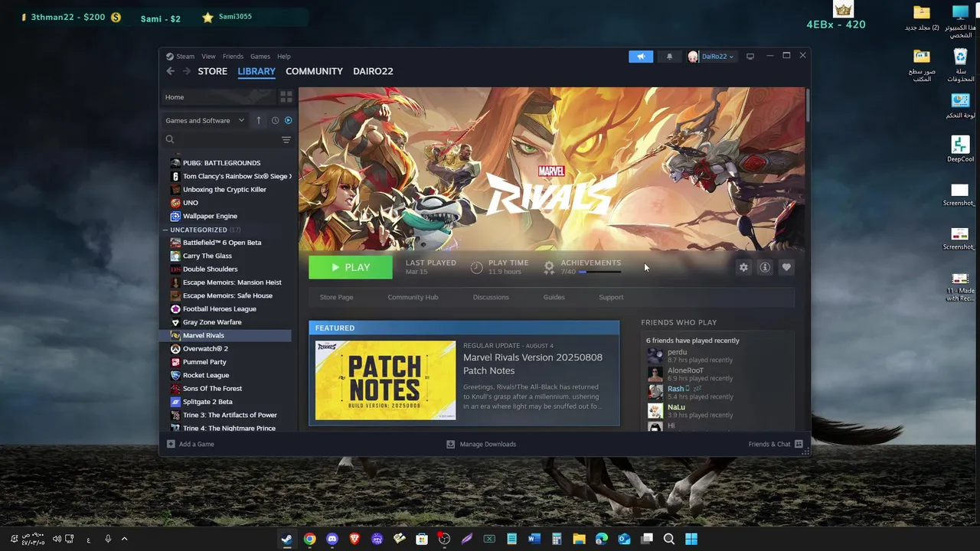
Task: Switch to the COMMUNITY tab
Action: click(x=314, y=71)
